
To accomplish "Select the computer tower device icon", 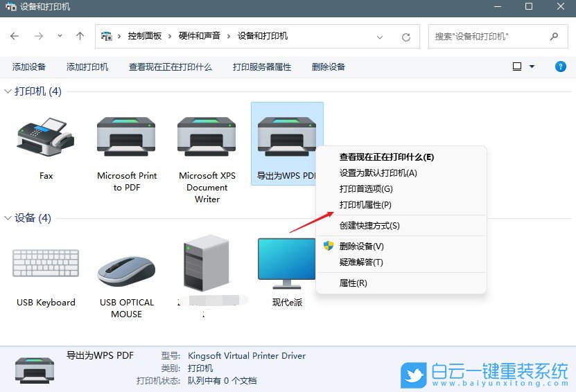I will tap(207, 262).
